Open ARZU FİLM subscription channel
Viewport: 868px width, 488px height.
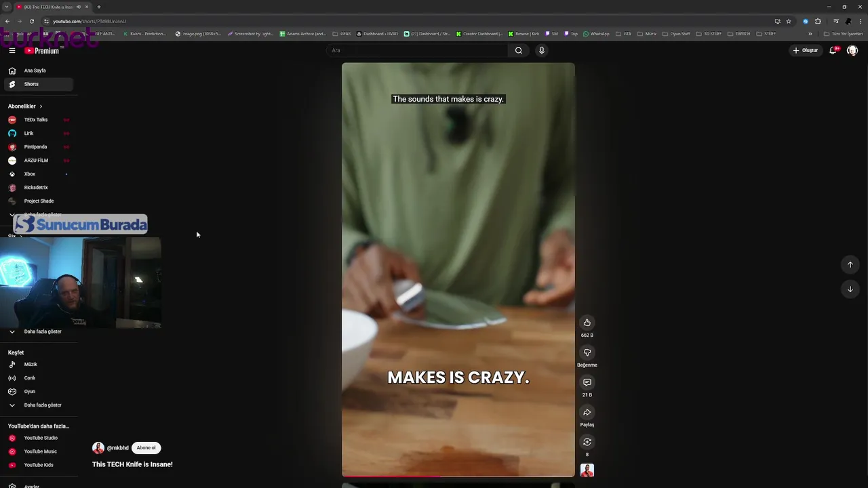pos(37,161)
